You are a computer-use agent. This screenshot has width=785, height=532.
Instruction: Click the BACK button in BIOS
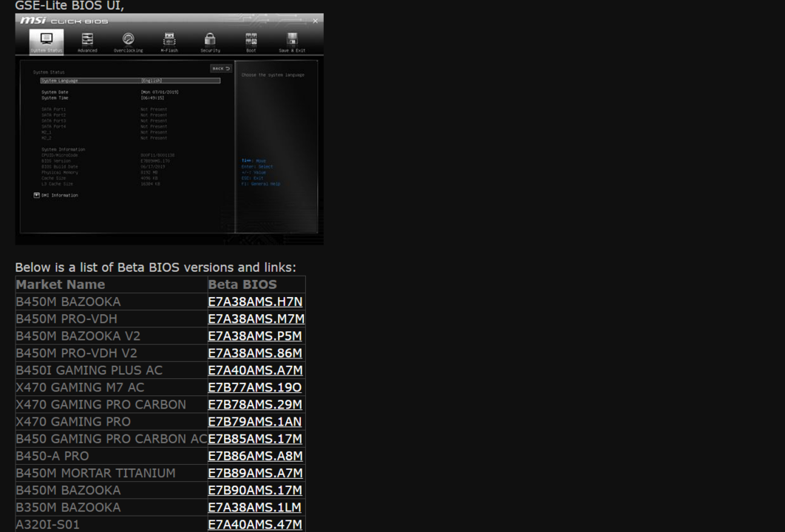pyautogui.click(x=221, y=69)
